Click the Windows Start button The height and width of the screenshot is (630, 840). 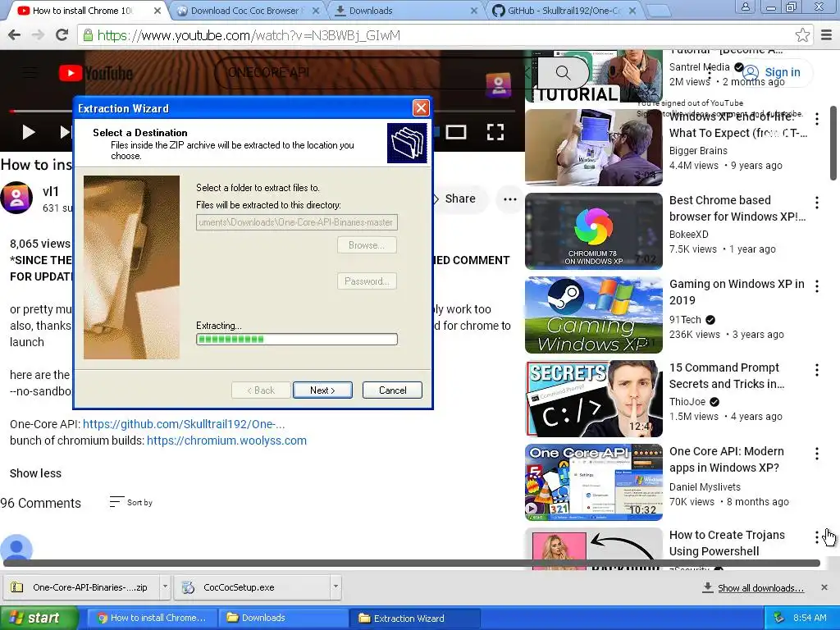39,618
